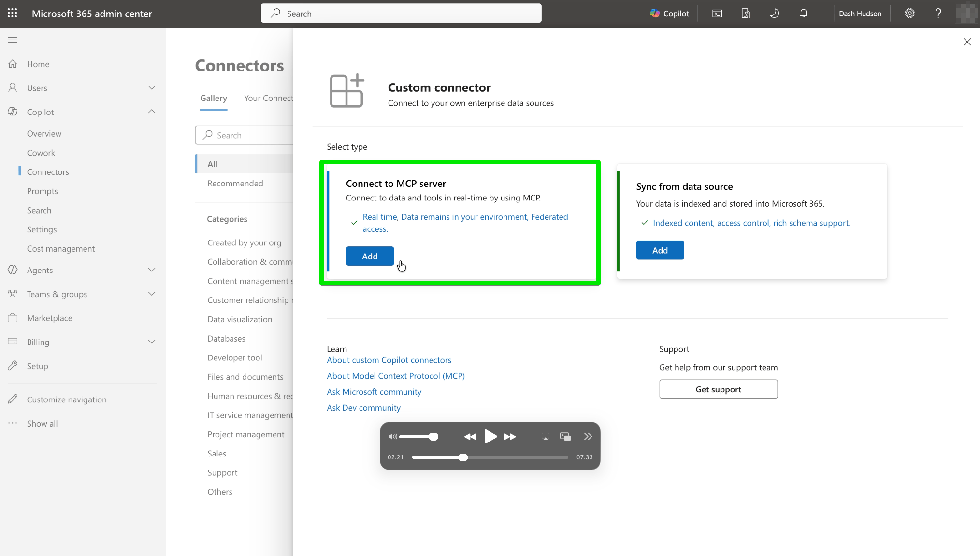Click the AirPlay icon in player

point(545,436)
